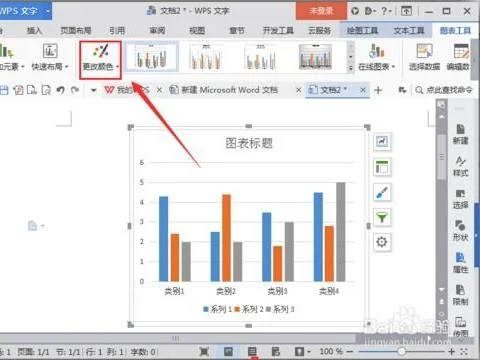
Task: Open the 审阅 (Review) ribbon tab
Action: coord(157,31)
